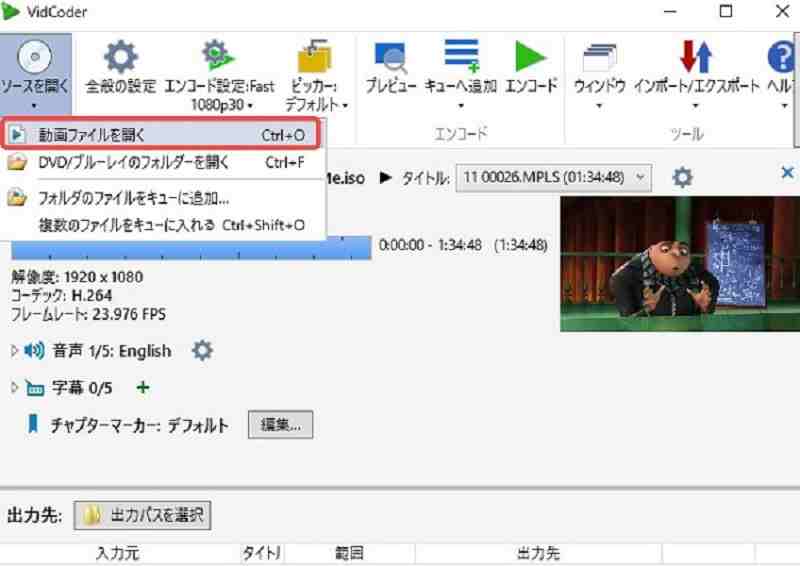Open the 1080p30 preset dropdown arrow
The image size is (800, 566).
tap(251, 106)
